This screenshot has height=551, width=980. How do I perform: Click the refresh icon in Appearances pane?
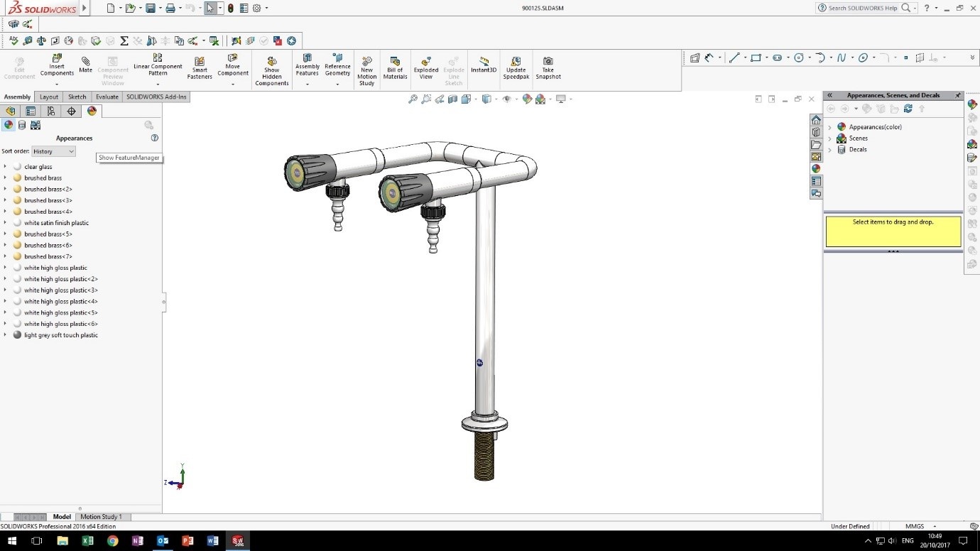coord(908,109)
